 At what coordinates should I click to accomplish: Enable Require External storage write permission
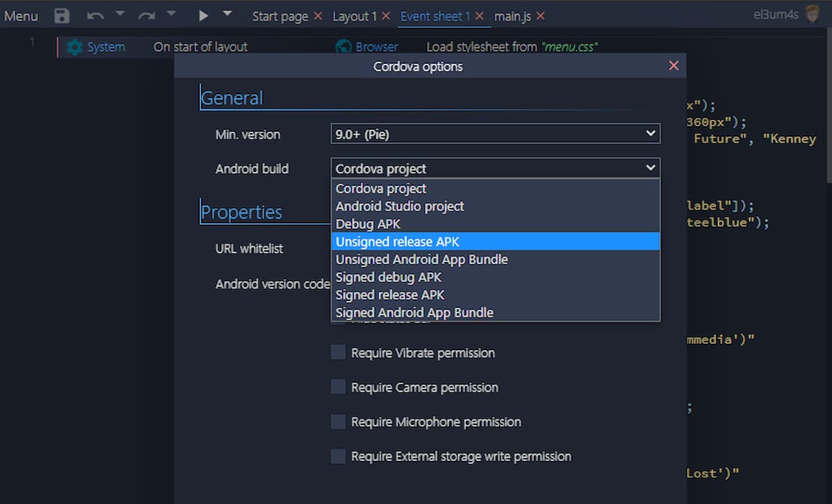pos(338,456)
